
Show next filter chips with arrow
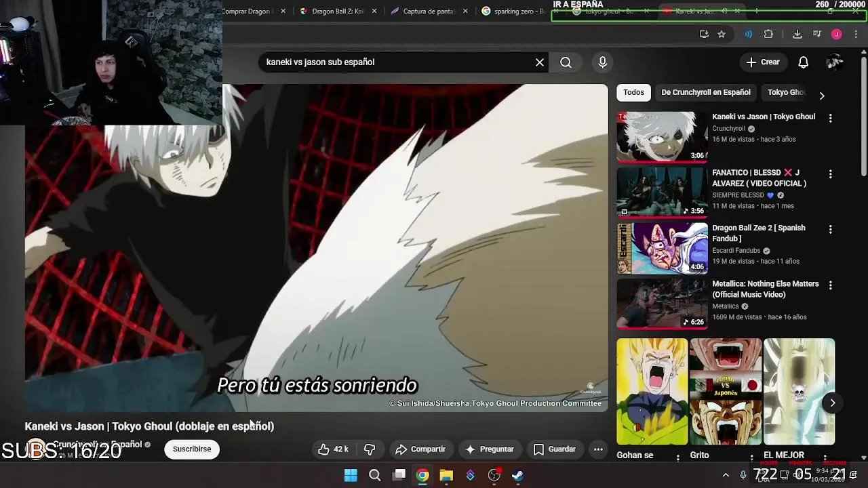click(x=822, y=96)
